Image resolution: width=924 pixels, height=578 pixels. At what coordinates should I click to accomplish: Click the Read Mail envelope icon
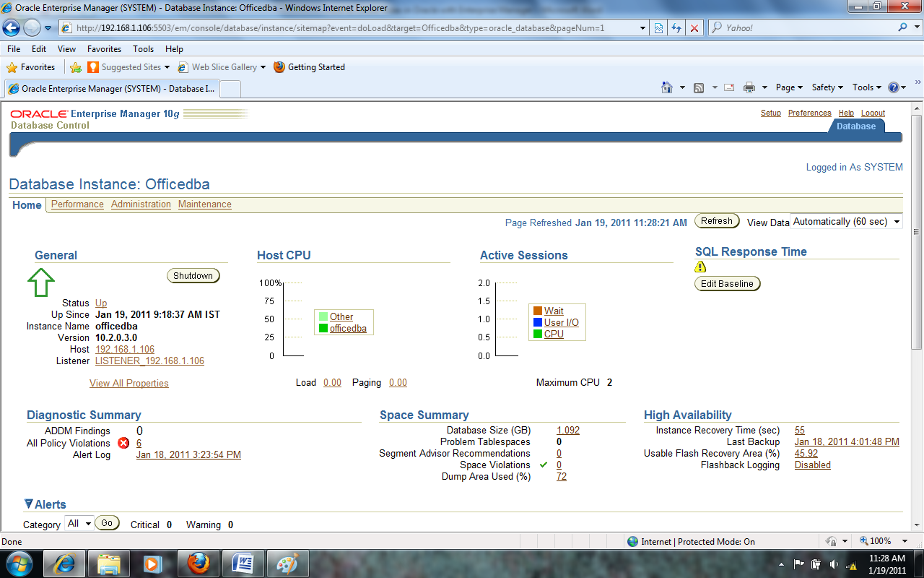coord(729,87)
